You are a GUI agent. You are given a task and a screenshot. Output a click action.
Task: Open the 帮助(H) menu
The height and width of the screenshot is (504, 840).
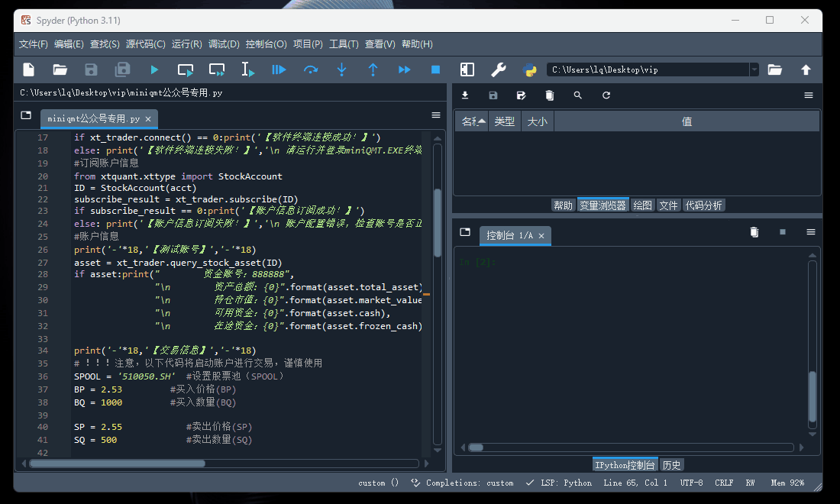click(x=417, y=44)
